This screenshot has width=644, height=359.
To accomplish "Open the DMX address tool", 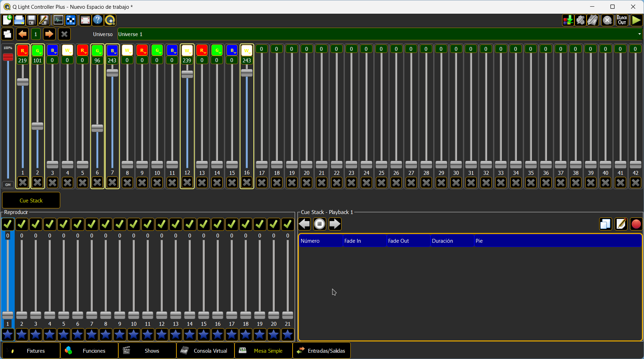I will pyautogui.click(x=71, y=20).
